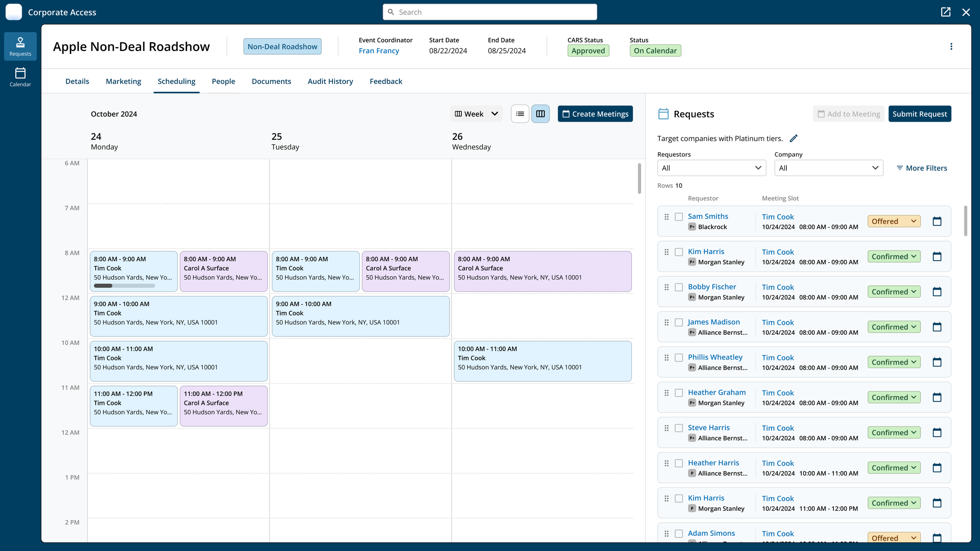Open Fran Francy coordinator link
Image resolution: width=980 pixels, height=551 pixels.
pos(379,51)
